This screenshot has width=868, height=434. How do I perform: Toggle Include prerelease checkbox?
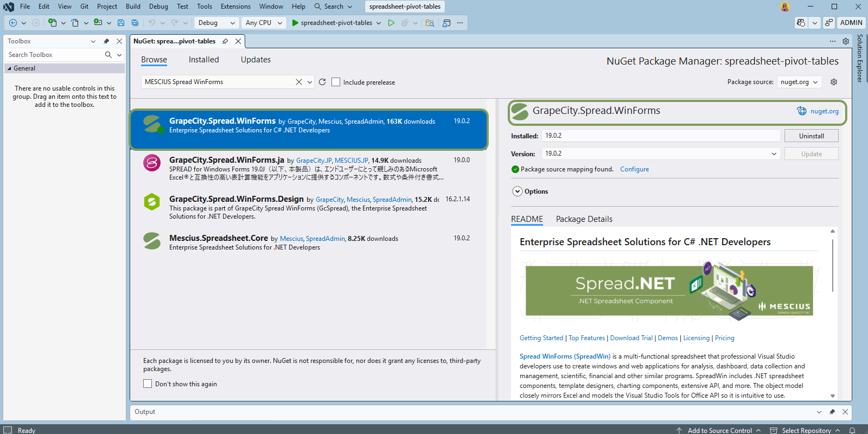336,82
